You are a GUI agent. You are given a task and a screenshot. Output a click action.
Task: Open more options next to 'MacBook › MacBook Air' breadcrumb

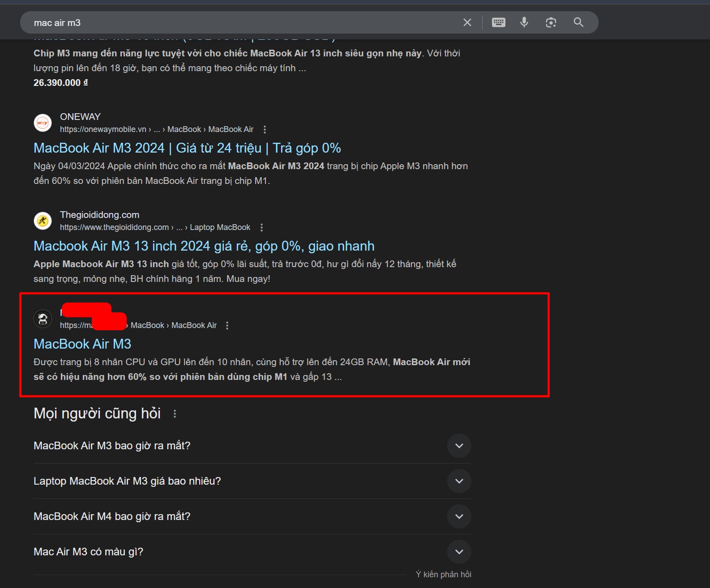tap(227, 325)
